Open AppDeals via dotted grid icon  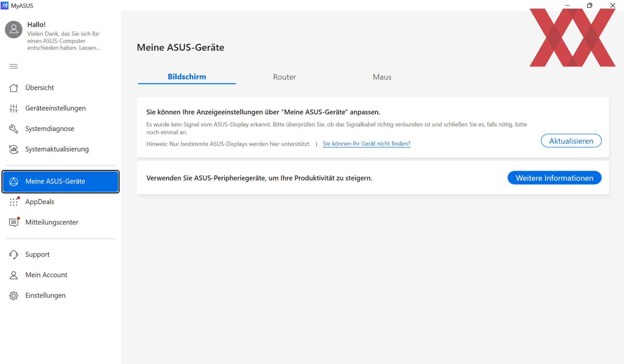[14, 202]
